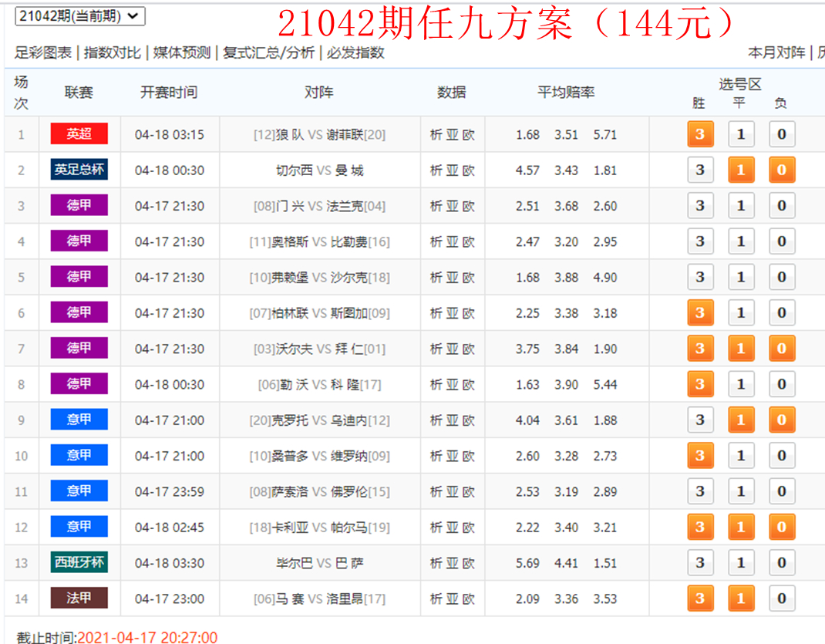Click the 5.69 odds for 毕尔巴
Image resolution: width=825 pixels, height=644 pixels.
(x=527, y=564)
